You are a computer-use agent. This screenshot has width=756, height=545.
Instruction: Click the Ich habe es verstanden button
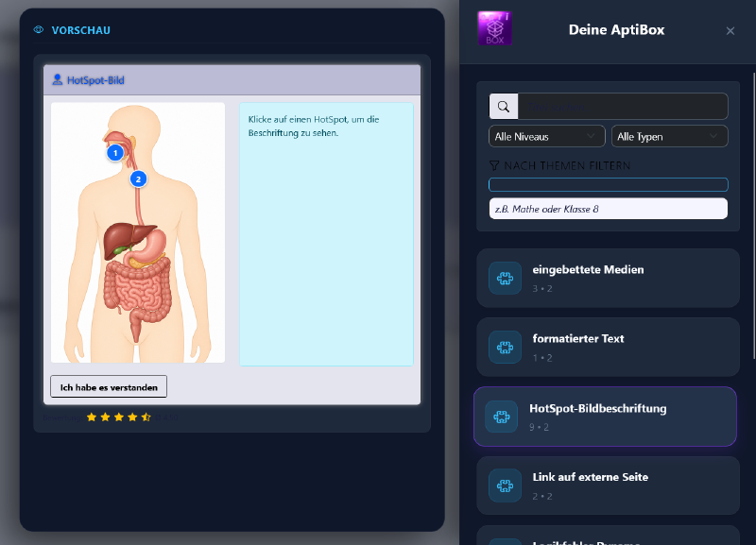(109, 387)
